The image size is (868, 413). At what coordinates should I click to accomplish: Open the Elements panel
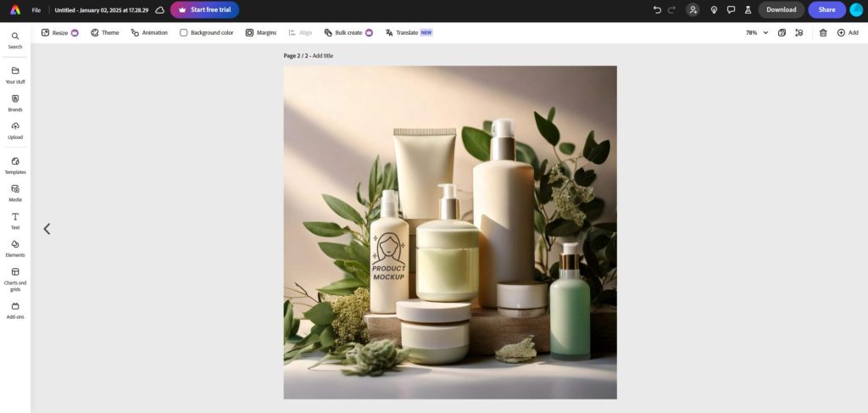tap(15, 248)
